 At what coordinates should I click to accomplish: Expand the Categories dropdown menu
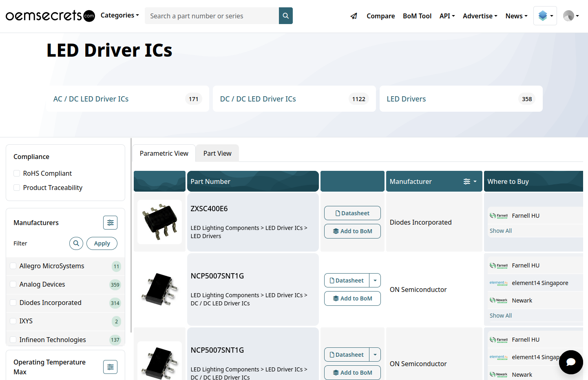[x=119, y=15]
